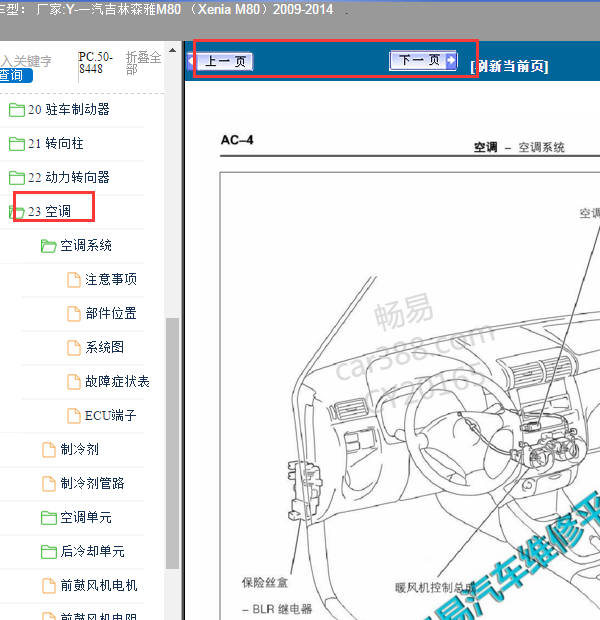Expand the 22 动力转向器 folder
Viewport: 600px width, 620px height.
click(x=68, y=178)
